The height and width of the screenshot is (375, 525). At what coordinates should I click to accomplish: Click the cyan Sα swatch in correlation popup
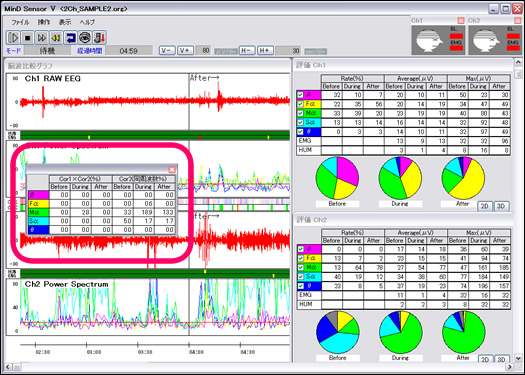39,221
